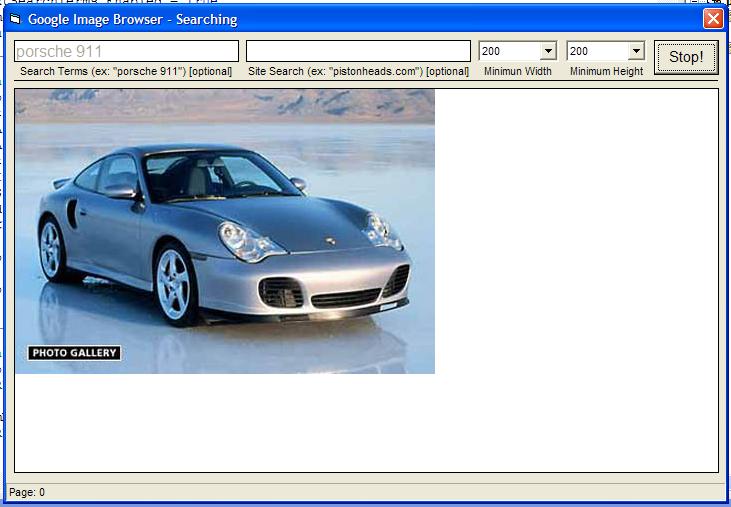
Task: Click the Minimum Height caption label
Action: pos(606,72)
